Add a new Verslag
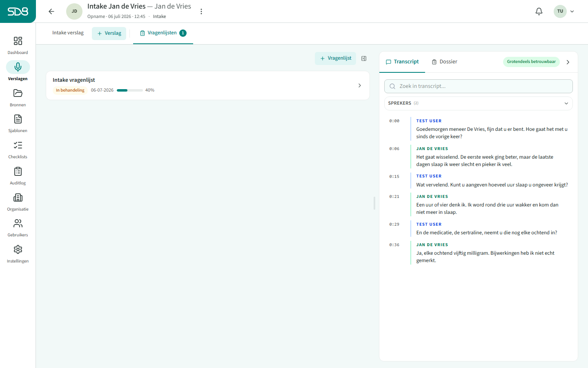The width and height of the screenshot is (588, 368). tap(109, 34)
